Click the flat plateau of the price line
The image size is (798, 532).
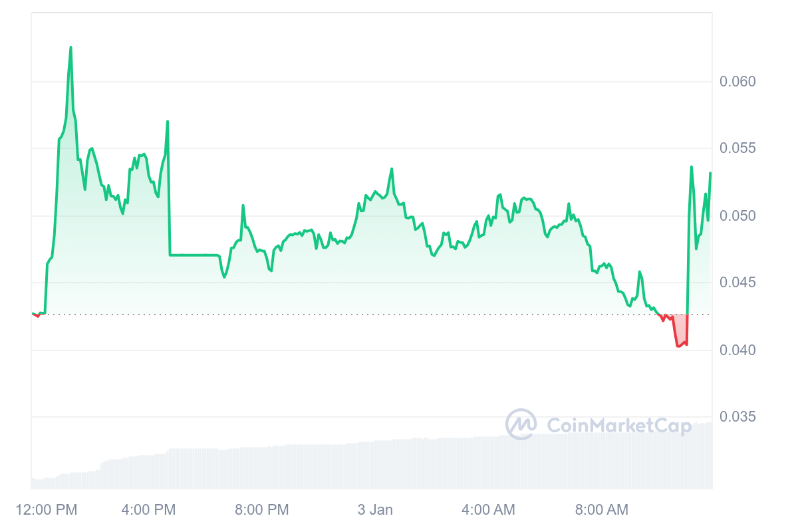(193, 255)
